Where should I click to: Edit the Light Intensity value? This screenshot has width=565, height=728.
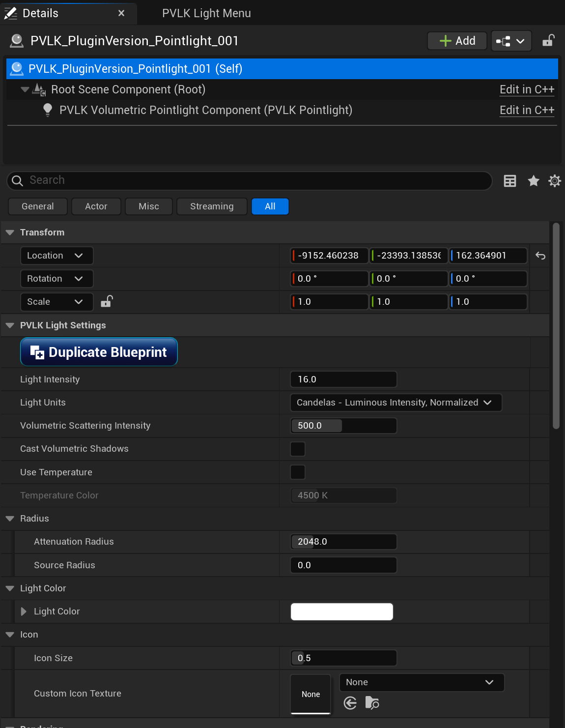(343, 379)
